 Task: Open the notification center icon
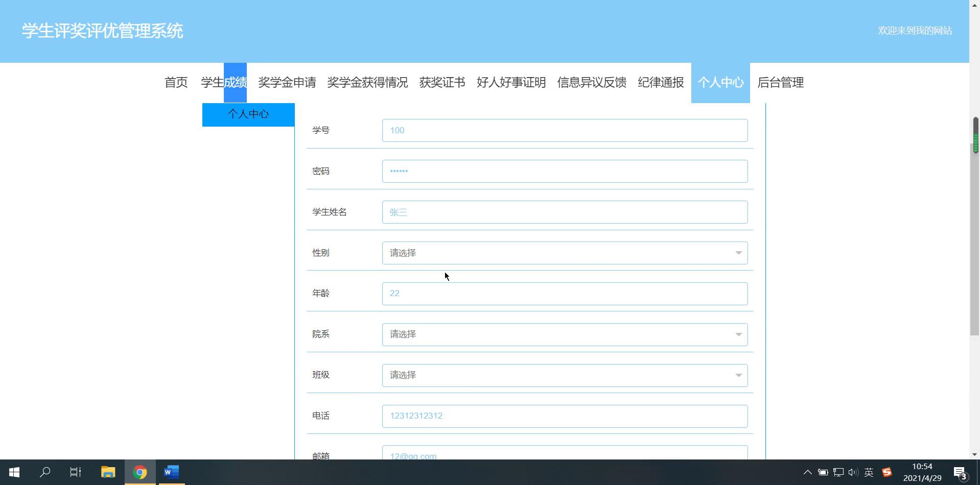[960, 473]
